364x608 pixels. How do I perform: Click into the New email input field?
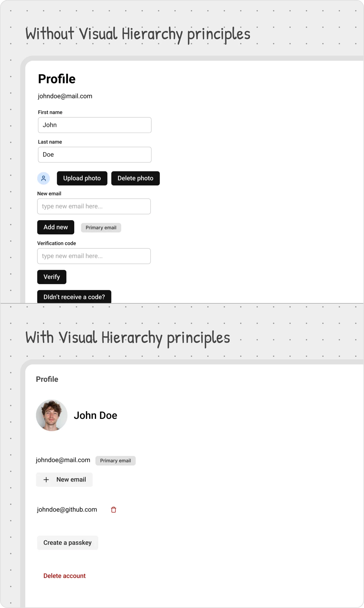pos(94,206)
